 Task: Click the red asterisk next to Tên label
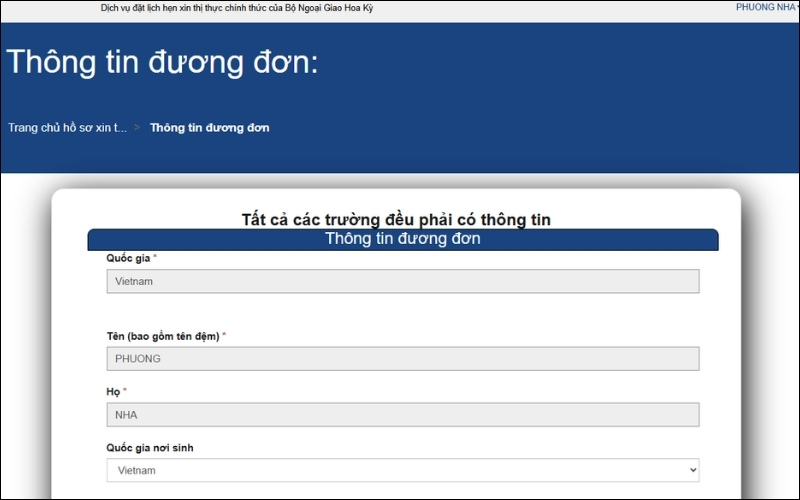[x=224, y=336]
